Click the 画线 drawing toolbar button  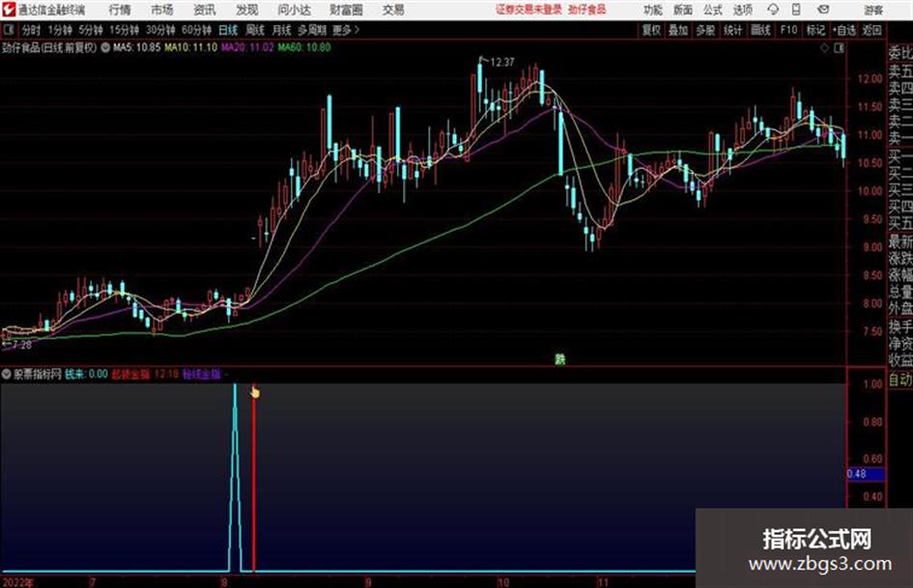760,30
